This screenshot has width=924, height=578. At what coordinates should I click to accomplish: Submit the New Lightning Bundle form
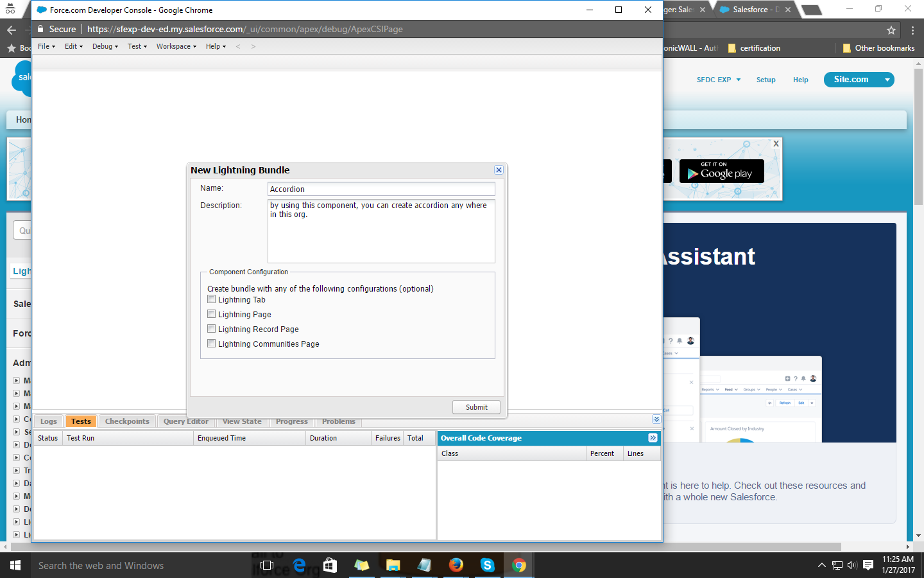click(476, 407)
